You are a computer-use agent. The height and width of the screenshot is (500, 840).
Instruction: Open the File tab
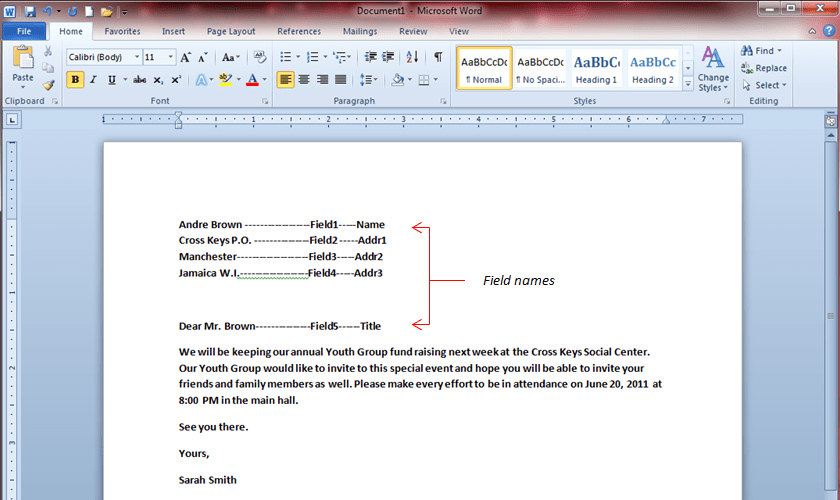pyautogui.click(x=24, y=31)
